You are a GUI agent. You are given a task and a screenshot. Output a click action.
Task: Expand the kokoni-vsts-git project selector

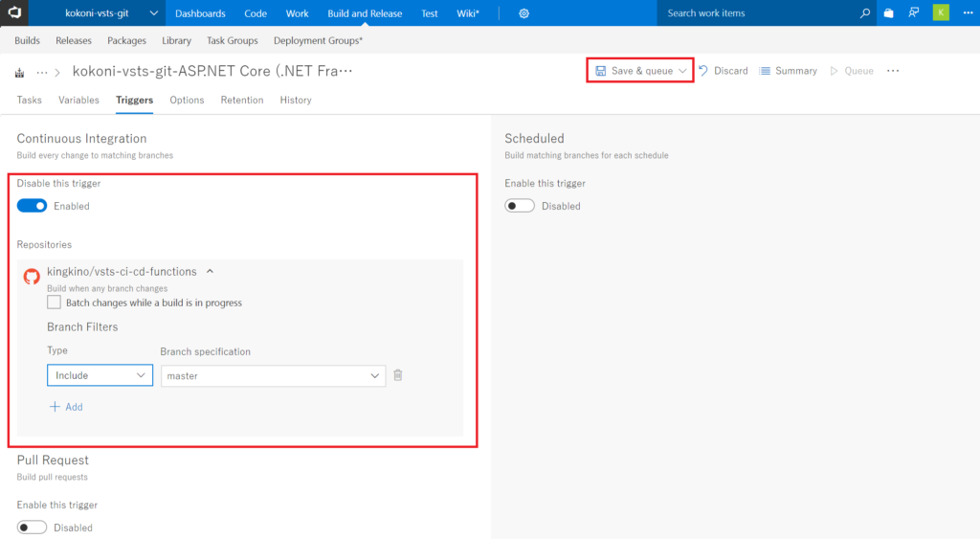pos(153,13)
